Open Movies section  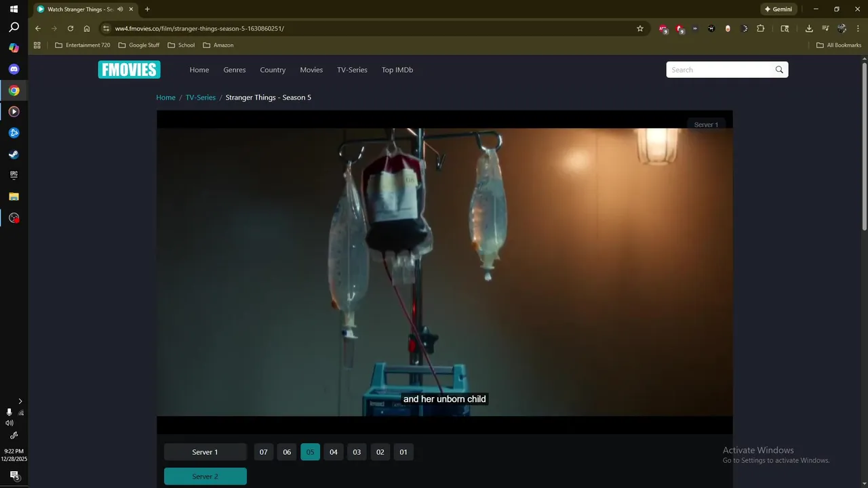(311, 70)
